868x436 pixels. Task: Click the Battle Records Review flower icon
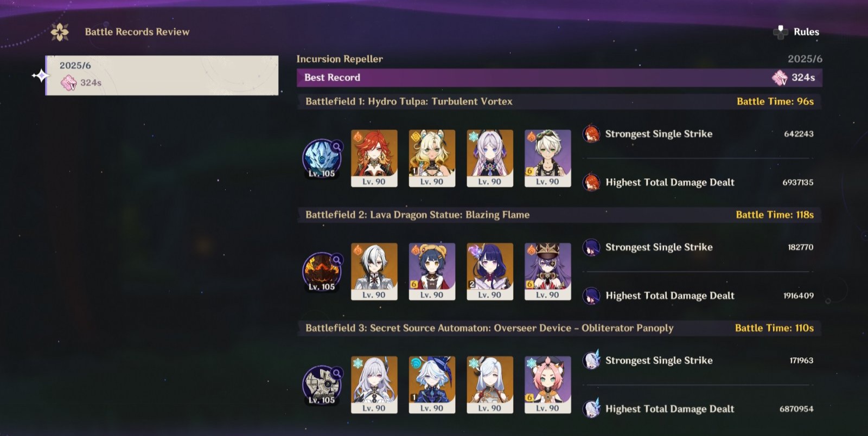coord(60,32)
